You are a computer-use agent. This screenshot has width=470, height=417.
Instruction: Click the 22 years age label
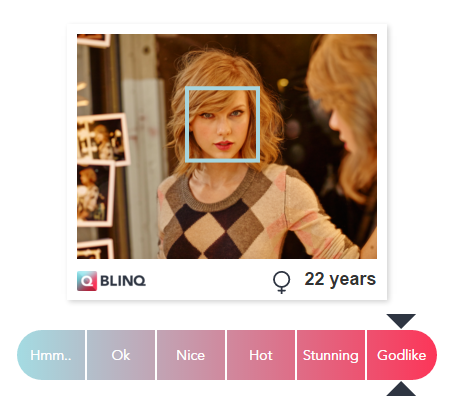click(340, 279)
